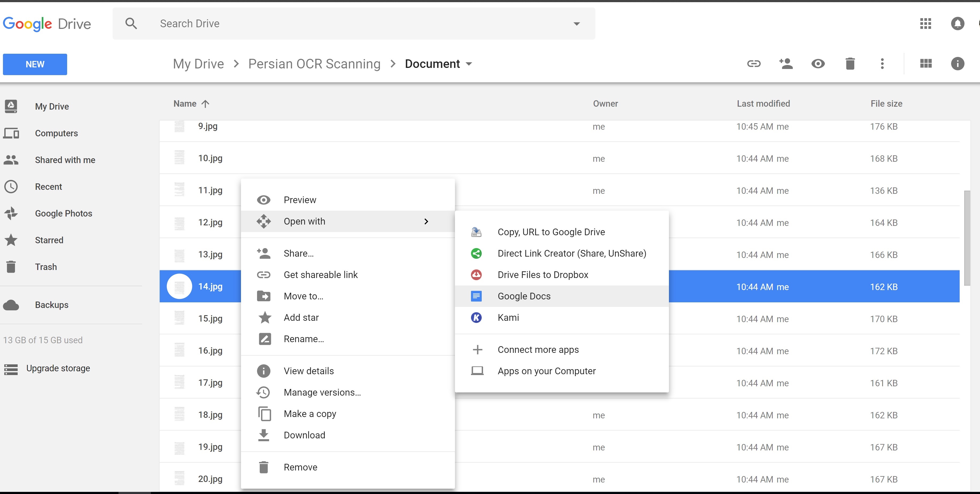
Task: Open Backups in the sidebar
Action: click(x=51, y=305)
